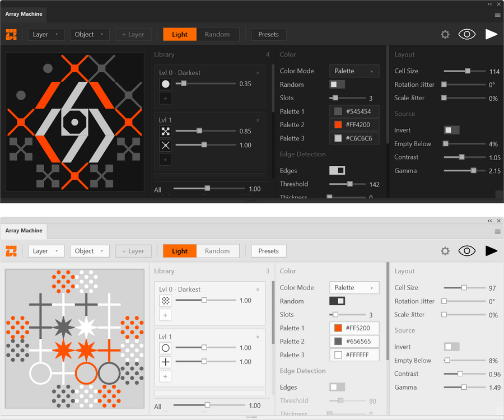Screen dimensions: 504x420
Task: Toggle preview eye in the light panel
Action: click(x=466, y=251)
